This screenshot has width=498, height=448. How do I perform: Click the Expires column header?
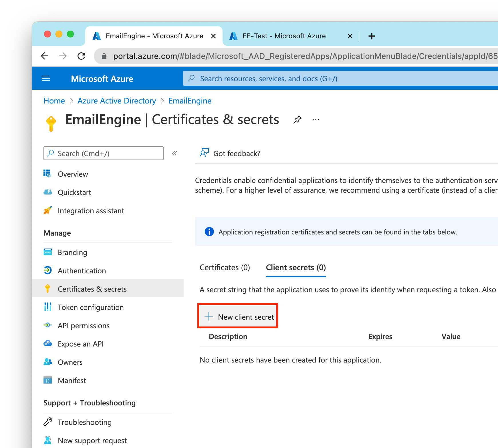coord(380,336)
